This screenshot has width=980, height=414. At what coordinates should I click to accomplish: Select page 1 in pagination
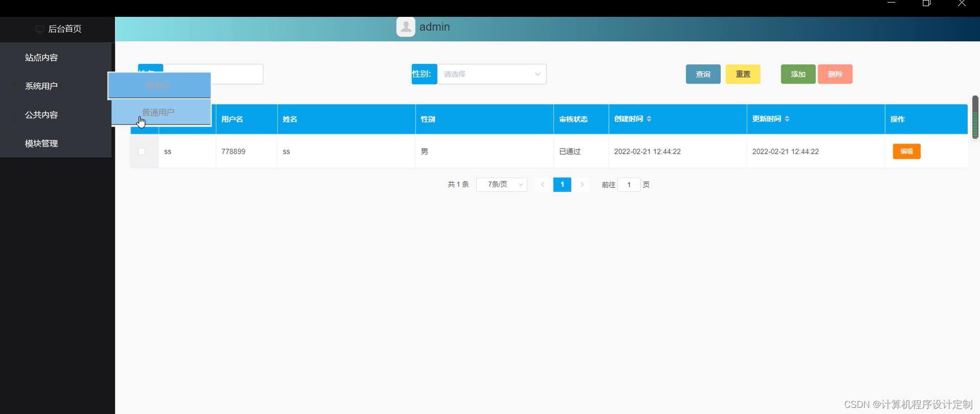(x=562, y=184)
